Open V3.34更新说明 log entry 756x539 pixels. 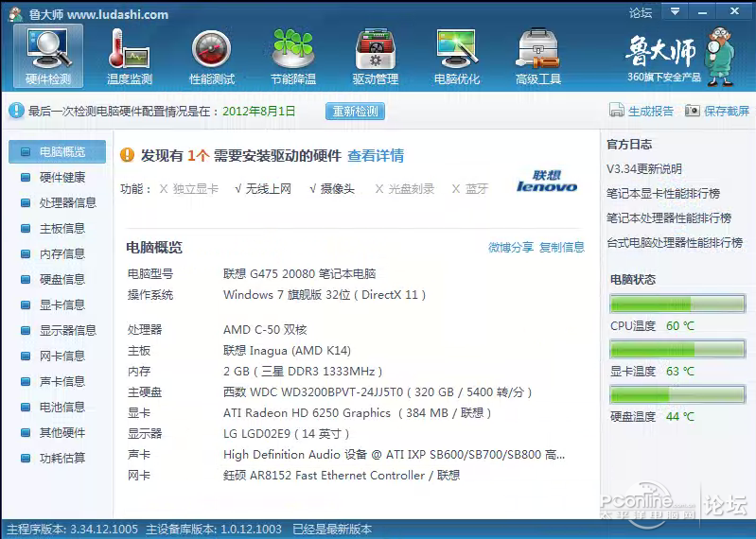click(x=644, y=169)
